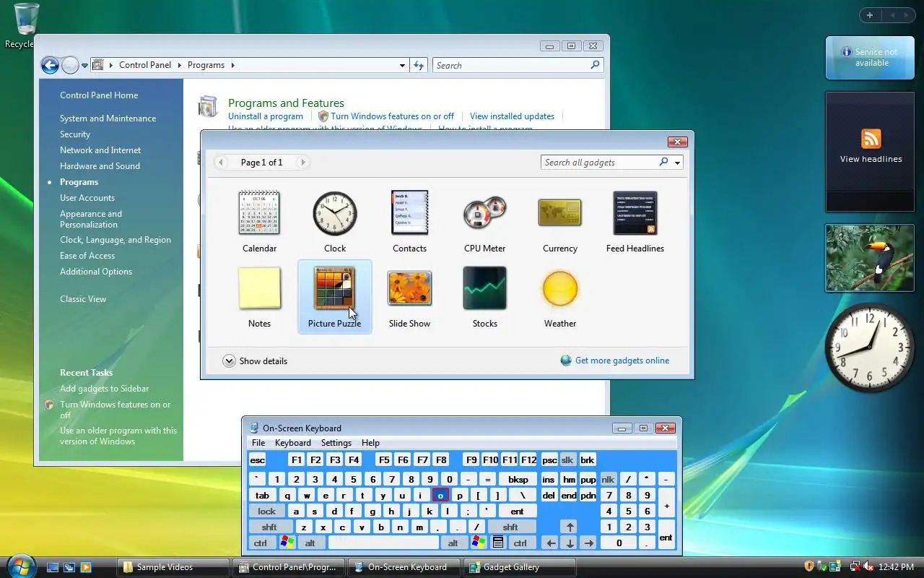This screenshot has width=924, height=578.
Task: Click the sidebar analog clock gadget
Action: pyautogui.click(x=870, y=348)
